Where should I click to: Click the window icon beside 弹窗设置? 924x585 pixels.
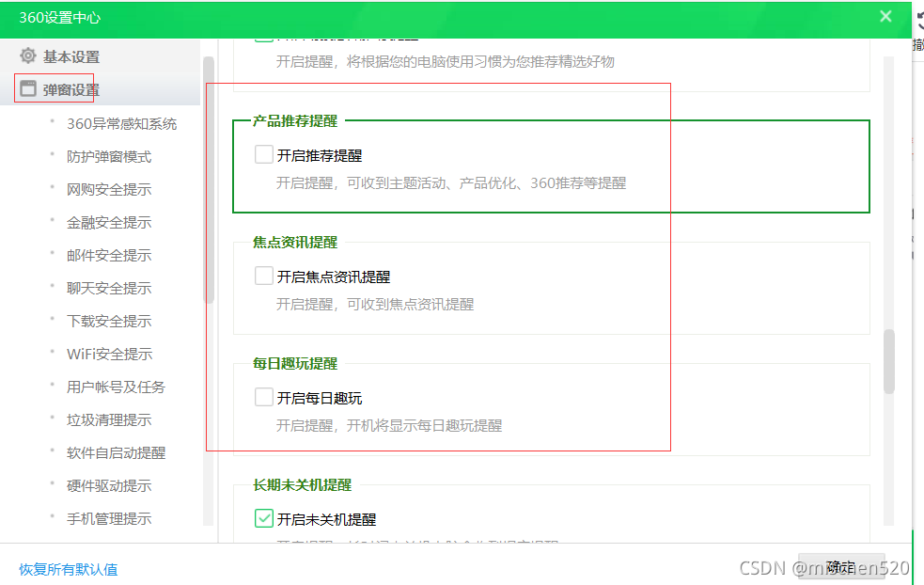[27, 89]
